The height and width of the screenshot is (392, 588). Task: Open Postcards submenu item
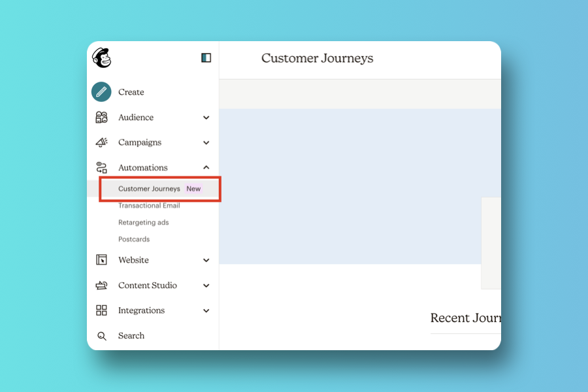pyautogui.click(x=134, y=239)
